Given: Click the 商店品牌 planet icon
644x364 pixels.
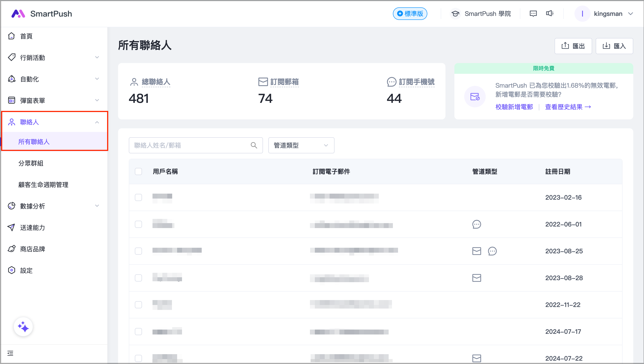Looking at the screenshot, I should coord(11,249).
